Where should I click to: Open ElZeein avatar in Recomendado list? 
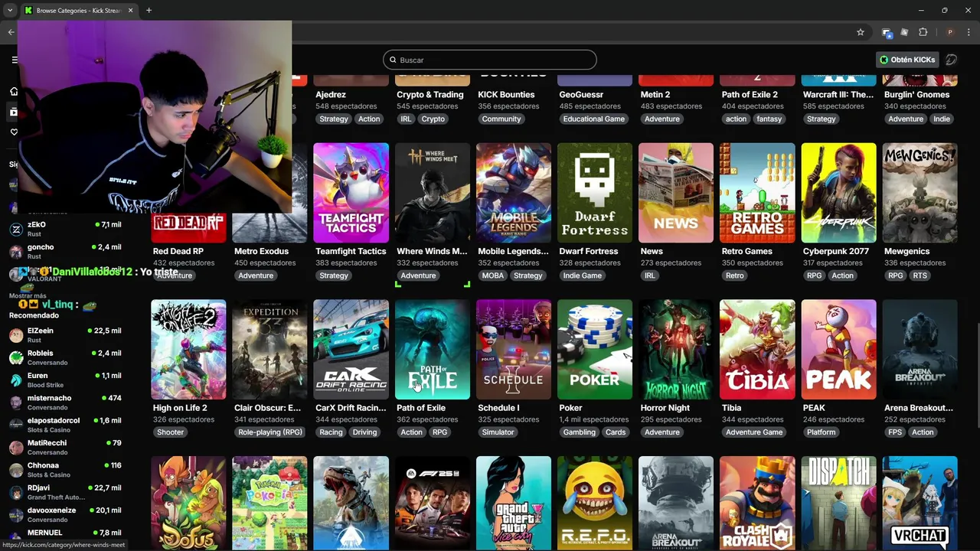pyautogui.click(x=15, y=335)
